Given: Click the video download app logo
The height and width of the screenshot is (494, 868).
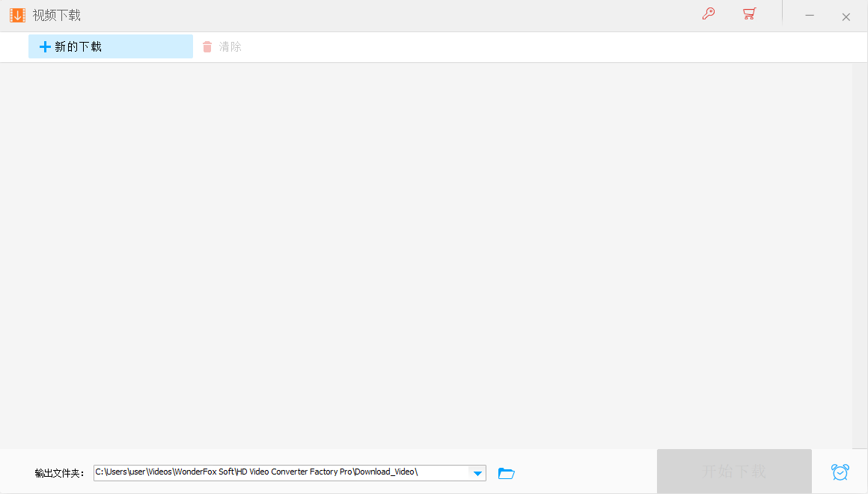Looking at the screenshot, I should [18, 16].
